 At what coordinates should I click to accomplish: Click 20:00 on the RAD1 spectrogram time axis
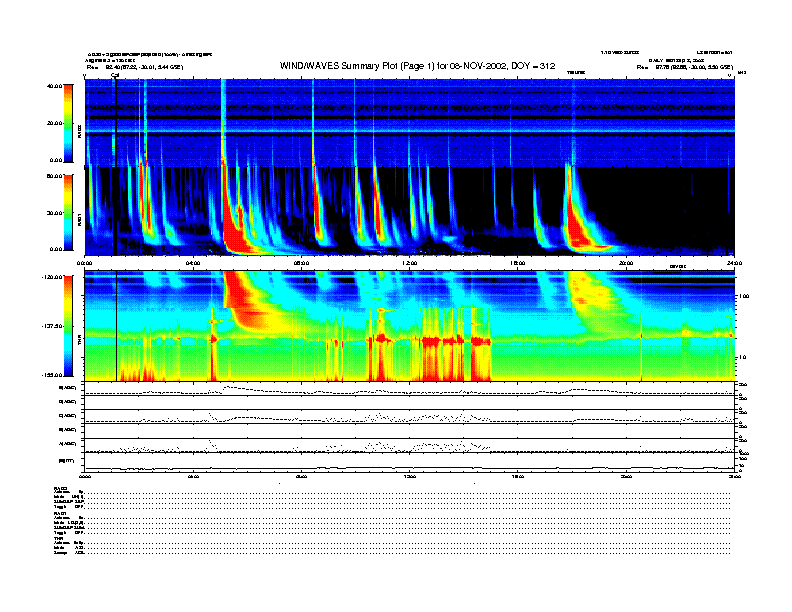coord(626,263)
